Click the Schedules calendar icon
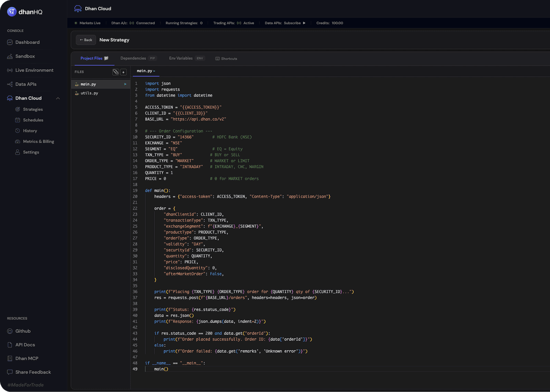The image size is (550, 392). [x=18, y=120]
